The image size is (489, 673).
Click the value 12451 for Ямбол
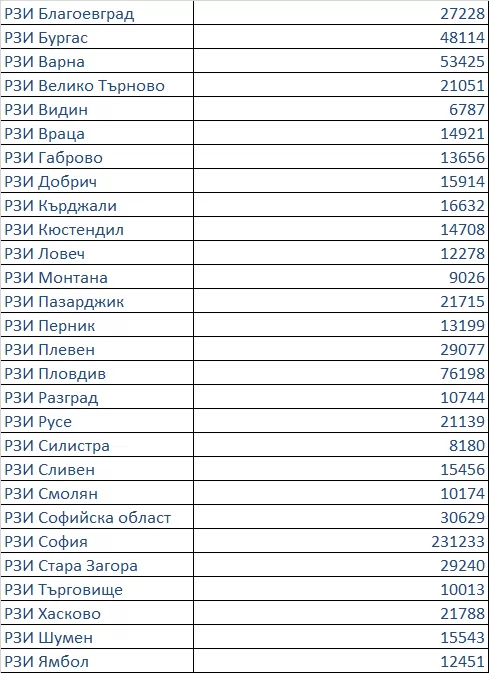click(x=462, y=662)
